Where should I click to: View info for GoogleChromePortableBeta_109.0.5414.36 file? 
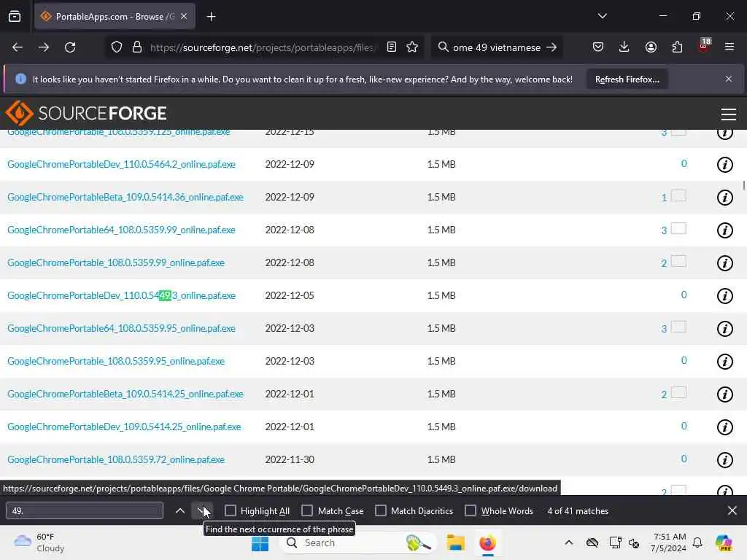tap(724, 198)
